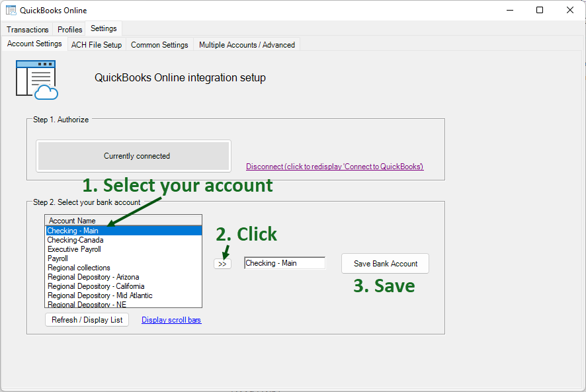This screenshot has width=586, height=392.
Task: Click Save Bank Account button
Action: pyautogui.click(x=386, y=264)
